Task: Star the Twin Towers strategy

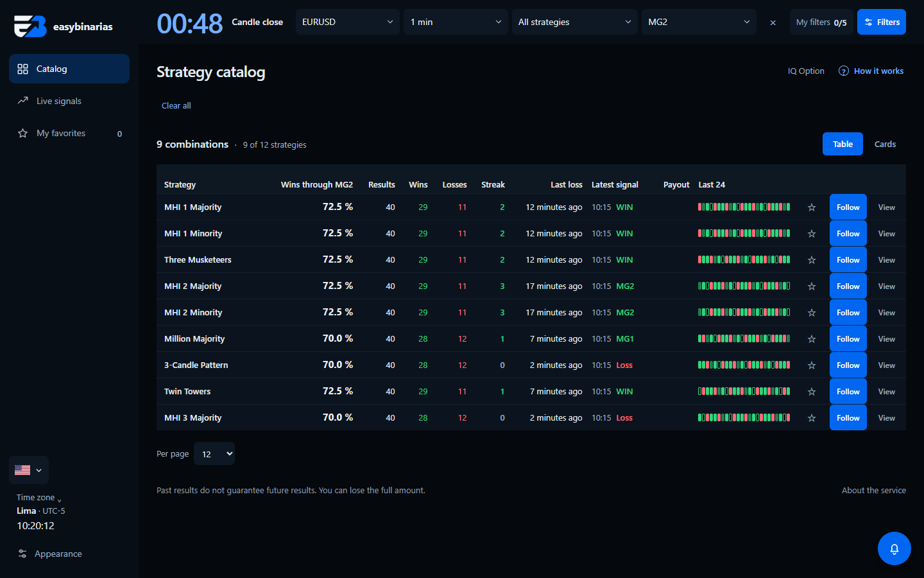Action: coord(812,392)
